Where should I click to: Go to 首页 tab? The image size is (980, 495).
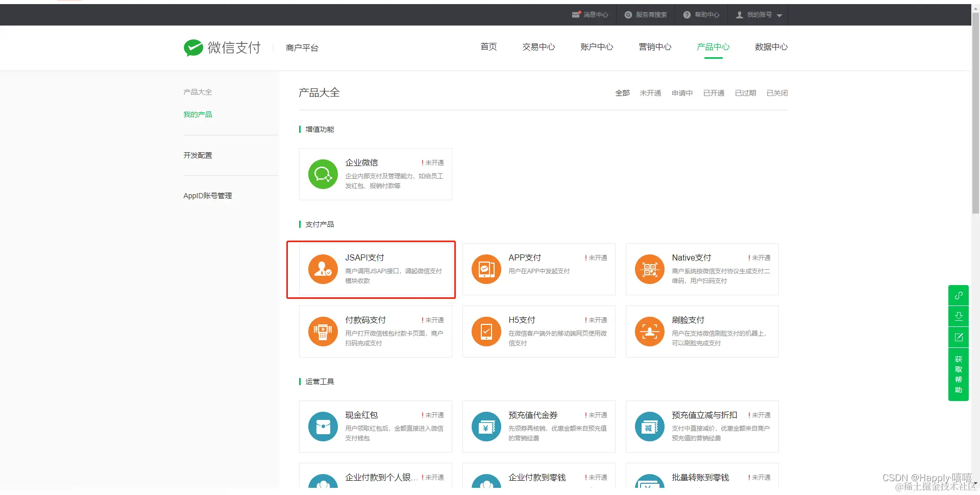tap(489, 47)
